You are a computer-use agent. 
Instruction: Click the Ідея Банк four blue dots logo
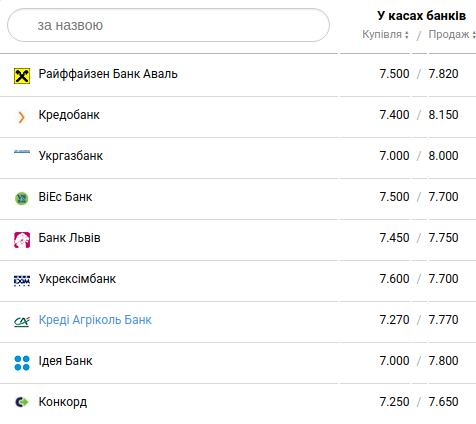coord(22,363)
